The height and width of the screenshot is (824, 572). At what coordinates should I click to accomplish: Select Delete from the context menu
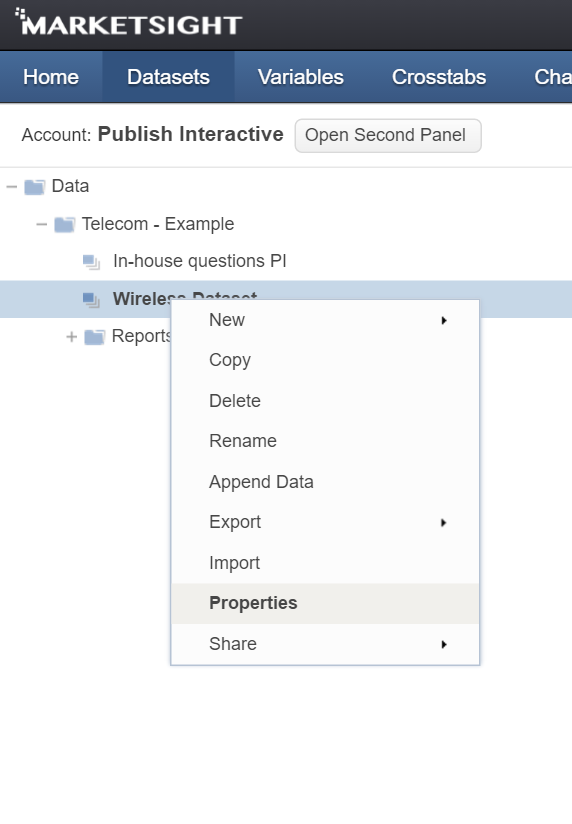coord(325,401)
